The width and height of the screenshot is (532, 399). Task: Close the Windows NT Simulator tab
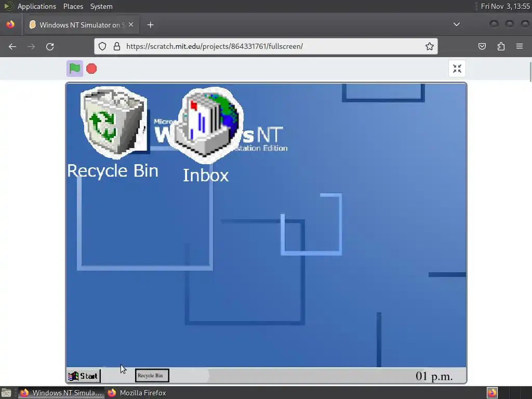pyautogui.click(x=131, y=25)
